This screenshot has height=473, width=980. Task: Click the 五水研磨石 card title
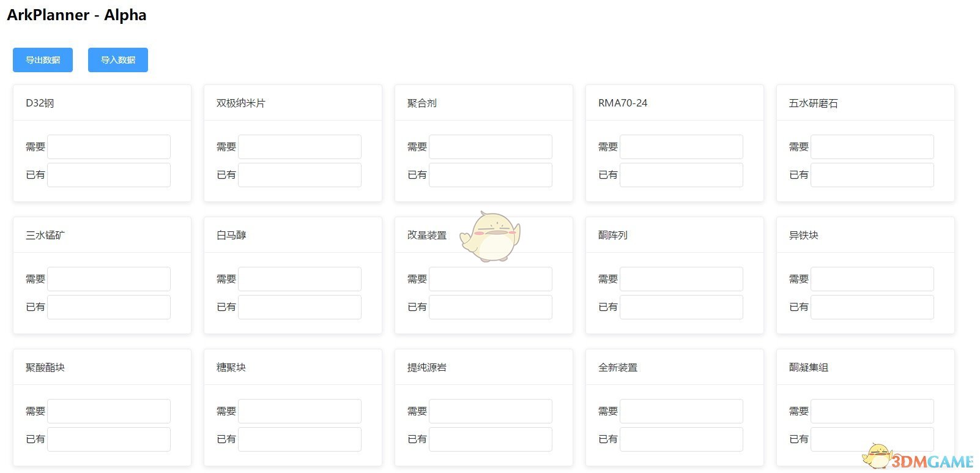click(814, 103)
